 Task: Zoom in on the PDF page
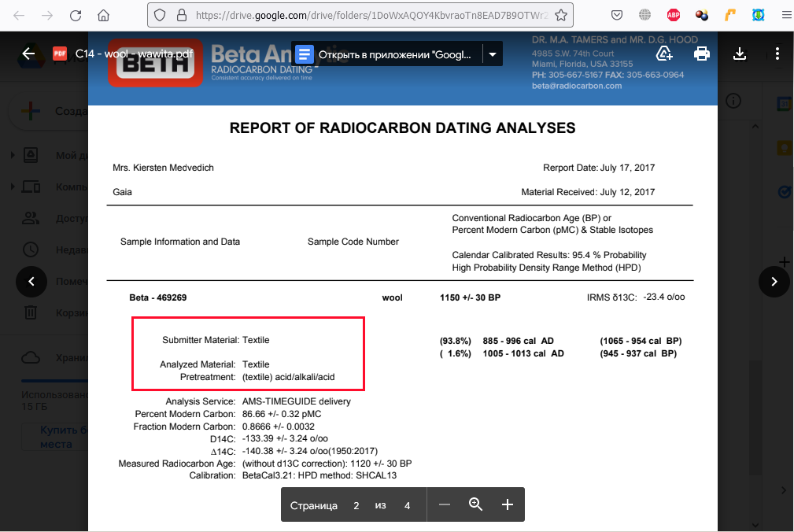[x=508, y=504]
